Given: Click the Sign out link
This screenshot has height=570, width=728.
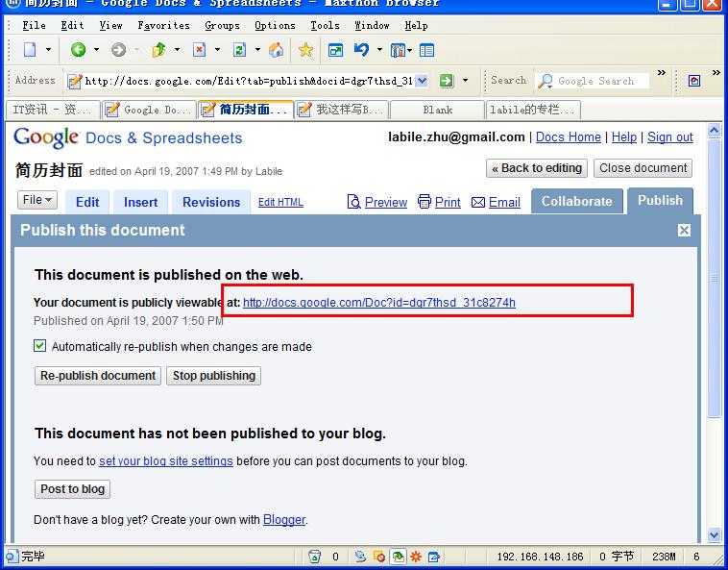Looking at the screenshot, I should [670, 137].
